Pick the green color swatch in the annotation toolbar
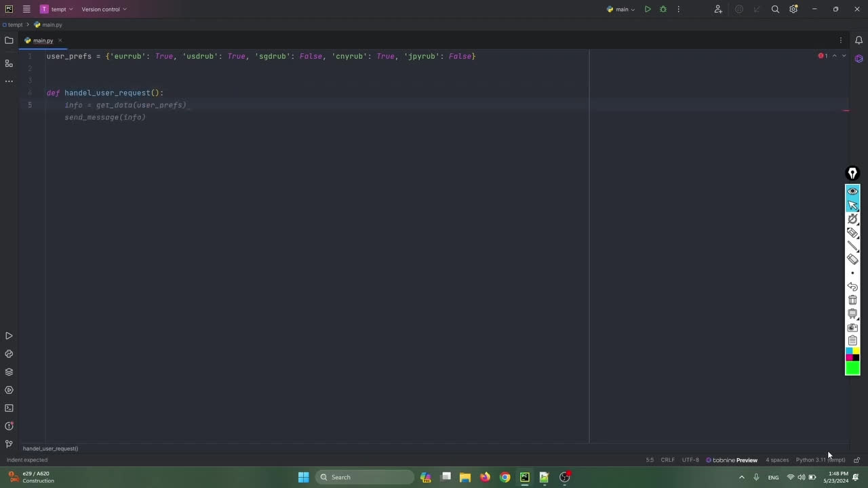868x488 pixels. point(852,368)
